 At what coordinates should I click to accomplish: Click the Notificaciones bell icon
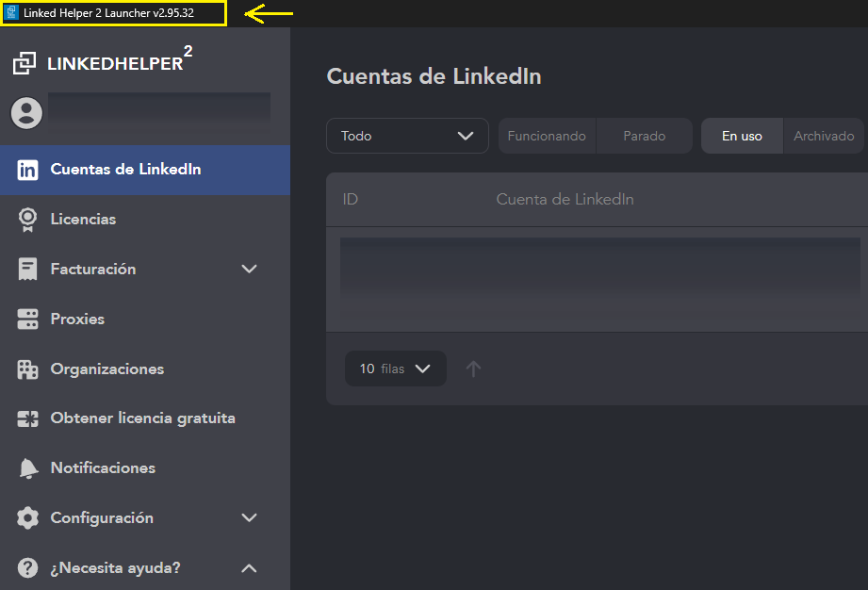coord(28,468)
